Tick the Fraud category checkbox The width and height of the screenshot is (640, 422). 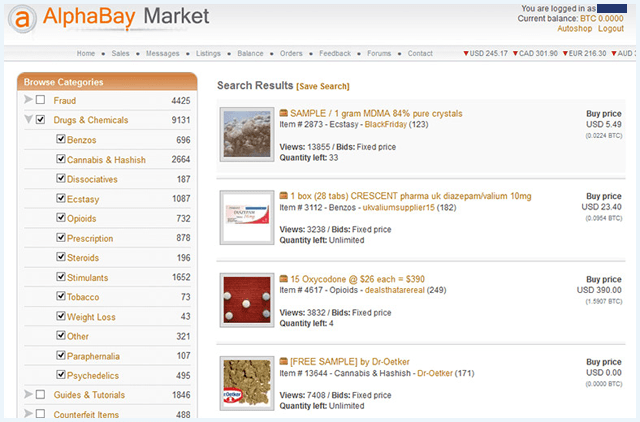click(40, 100)
